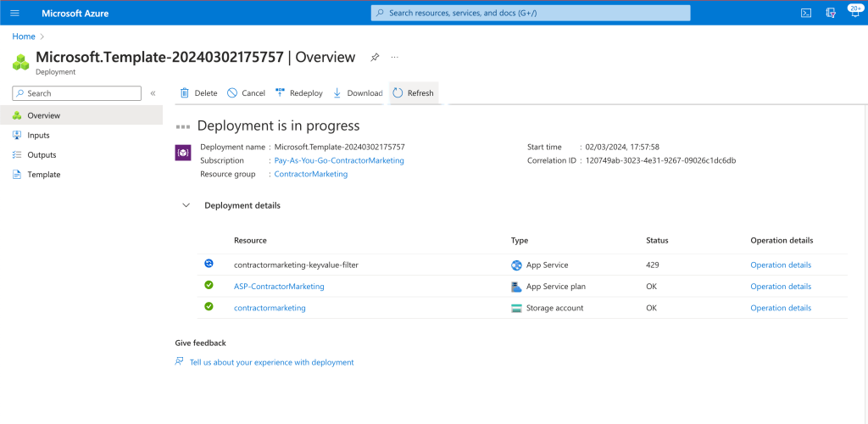The image size is (868, 424).
Task: Open contractormarketing storage account link
Action: click(x=270, y=308)
